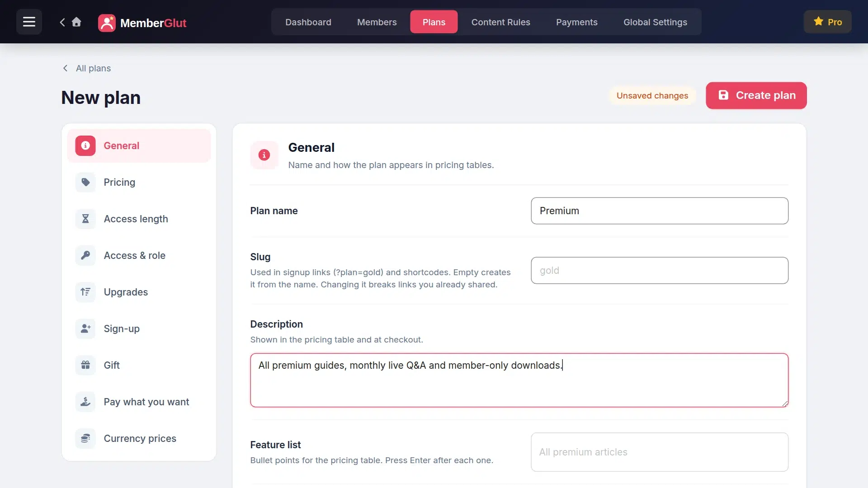Click the Access length hourglass icon

85,219
